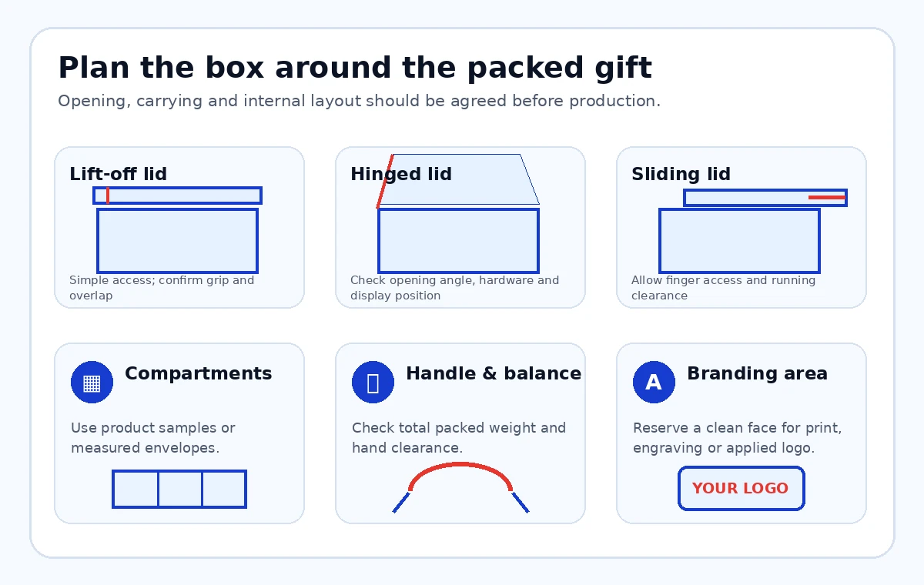Select the 'Lift-off lid' heading

118,174
